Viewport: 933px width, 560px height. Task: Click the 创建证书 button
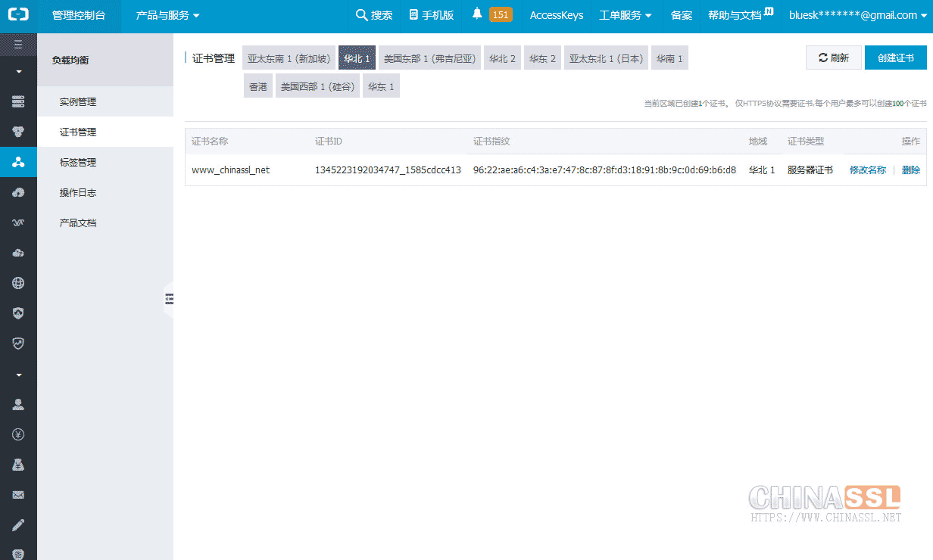(x=895, y=58)
